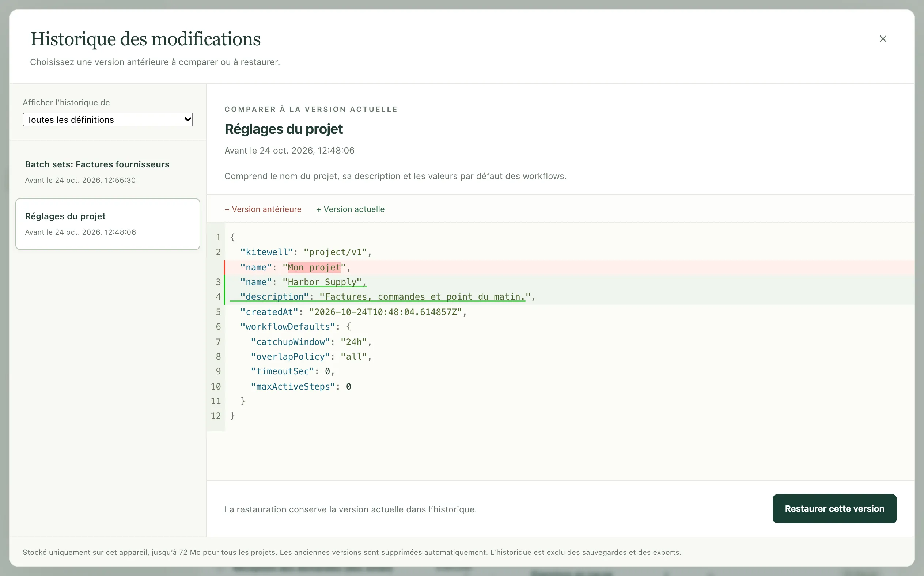Click the "maxActiveSteps": 0 line

[x=569, y=387]
